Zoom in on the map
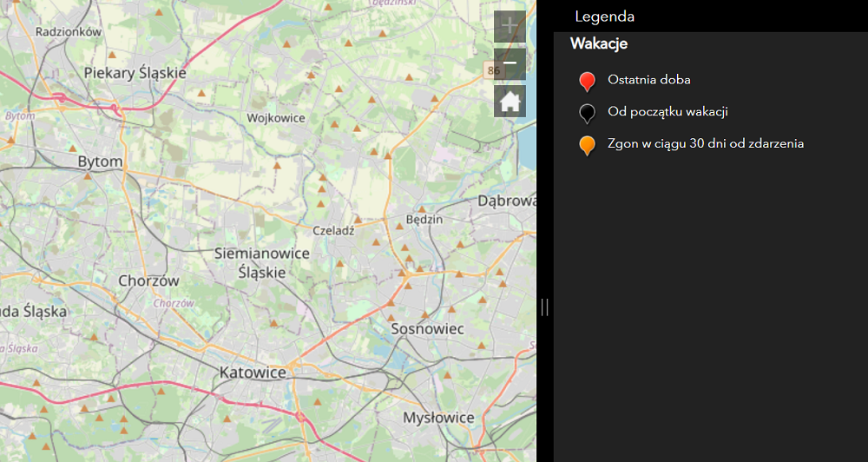Screen dimensions: 868x462 click(x=510, y=26)
